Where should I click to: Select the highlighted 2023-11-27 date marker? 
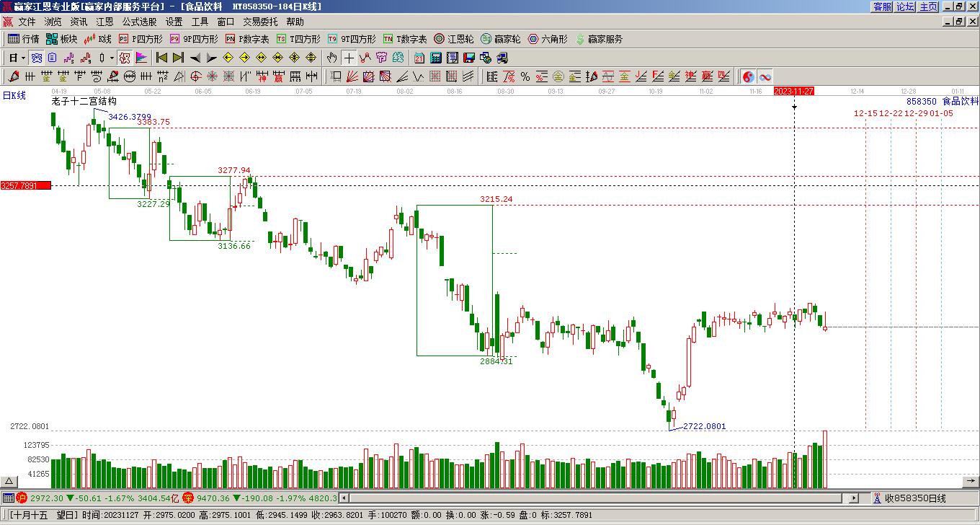[794, 91]
